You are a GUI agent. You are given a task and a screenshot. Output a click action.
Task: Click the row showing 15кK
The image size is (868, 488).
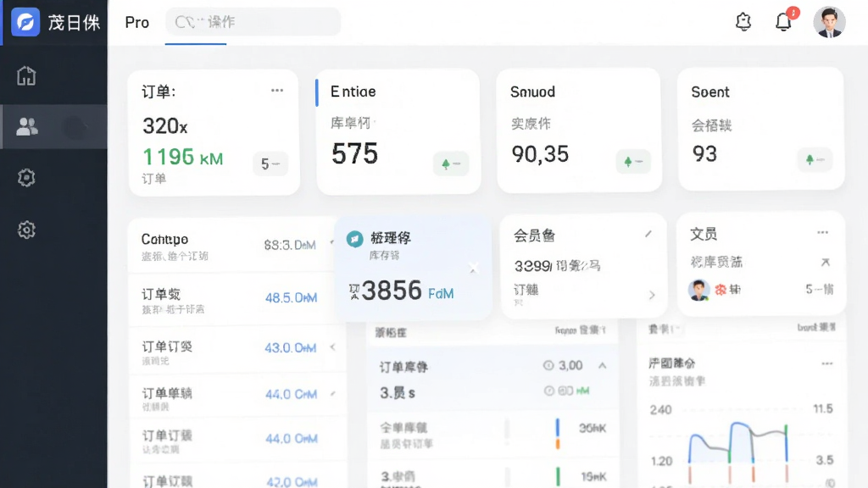coord(492,476)
